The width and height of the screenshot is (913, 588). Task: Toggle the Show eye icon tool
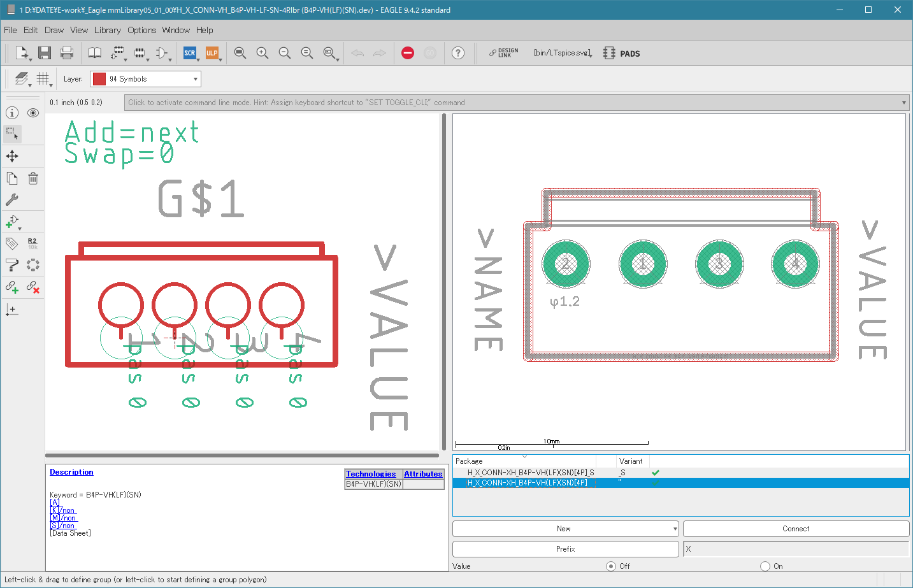click(x=33, y=113)
